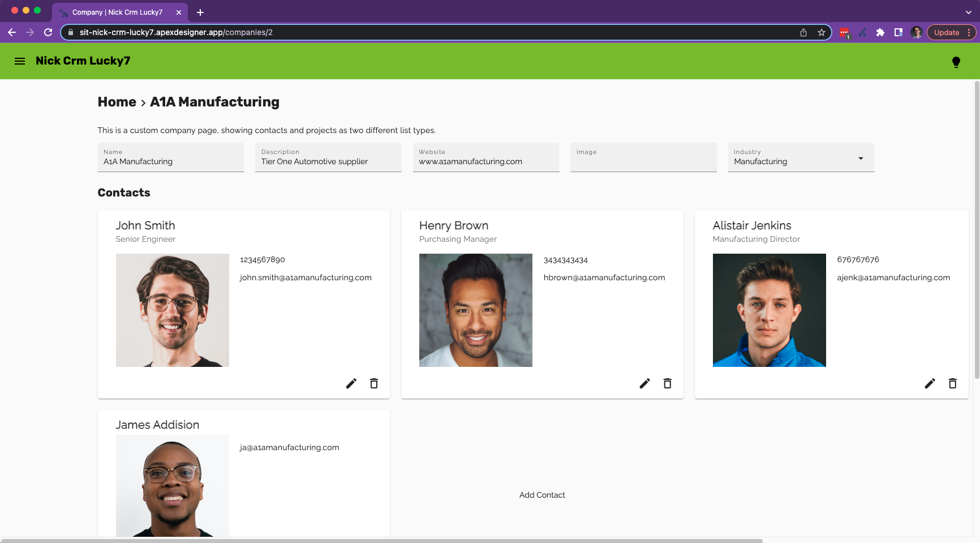Open a new browser tab with plus
Screen dimensions: 980x543
coord(200,12)
